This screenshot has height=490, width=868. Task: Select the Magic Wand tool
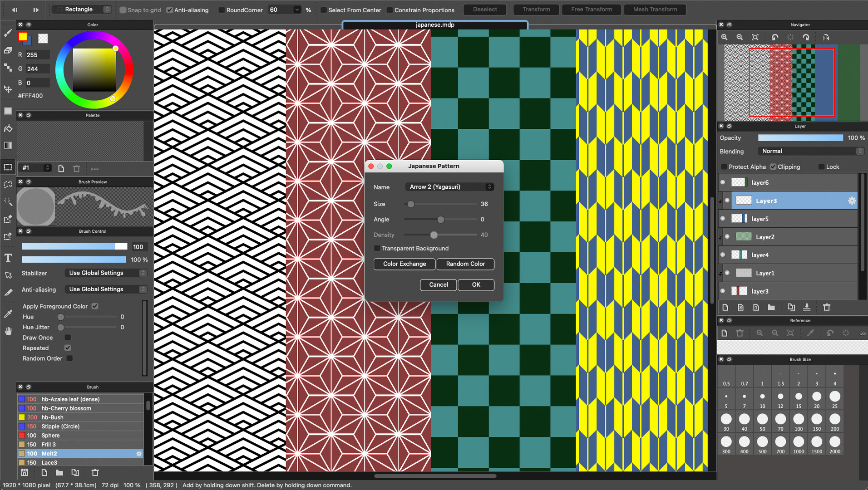8,201
